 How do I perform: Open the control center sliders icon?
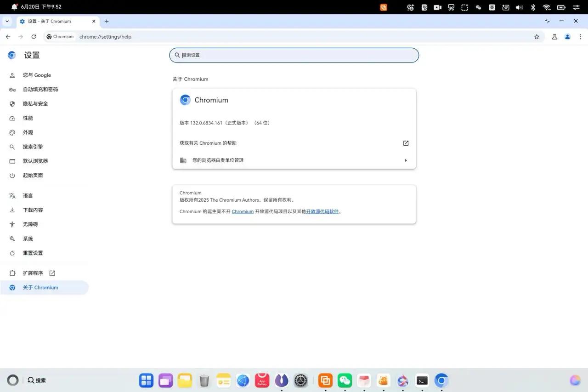pyautogui.click(x=576, y=7)
